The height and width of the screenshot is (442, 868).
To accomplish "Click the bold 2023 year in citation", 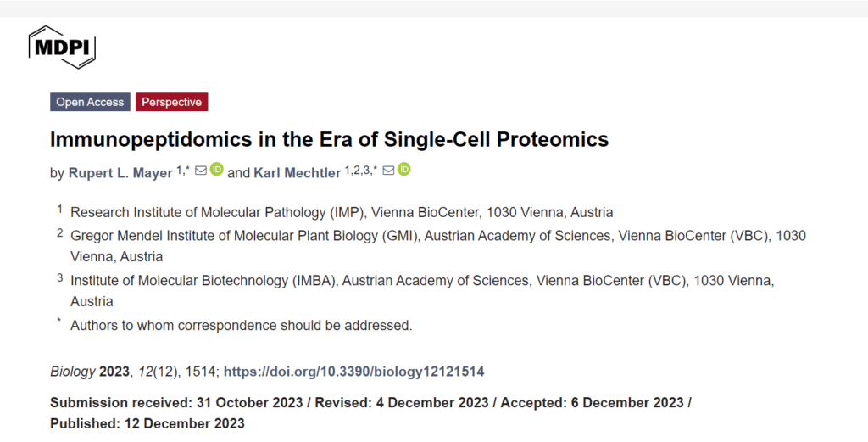I will 114,372.
